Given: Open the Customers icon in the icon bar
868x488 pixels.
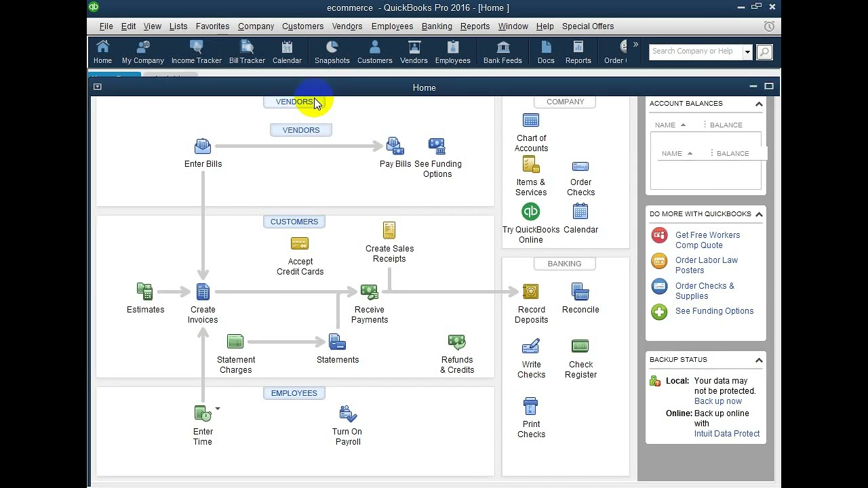Looking at the screenshot, I should [375, 52].
